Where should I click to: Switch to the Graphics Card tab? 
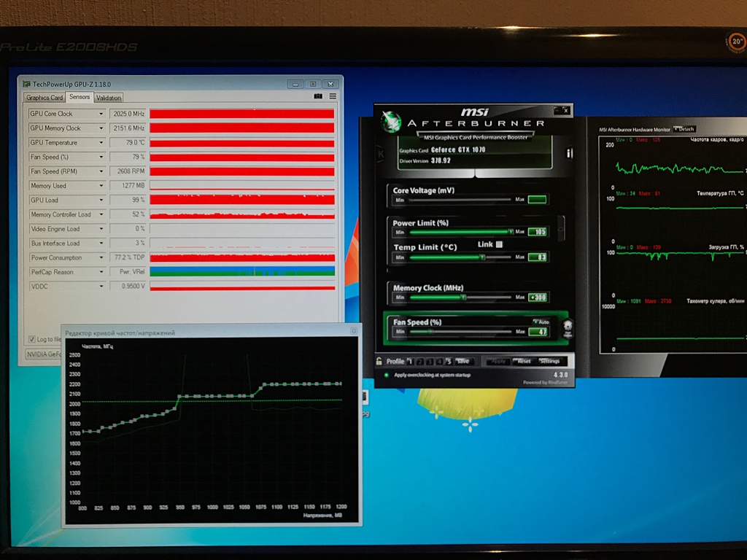coord(44,98)
